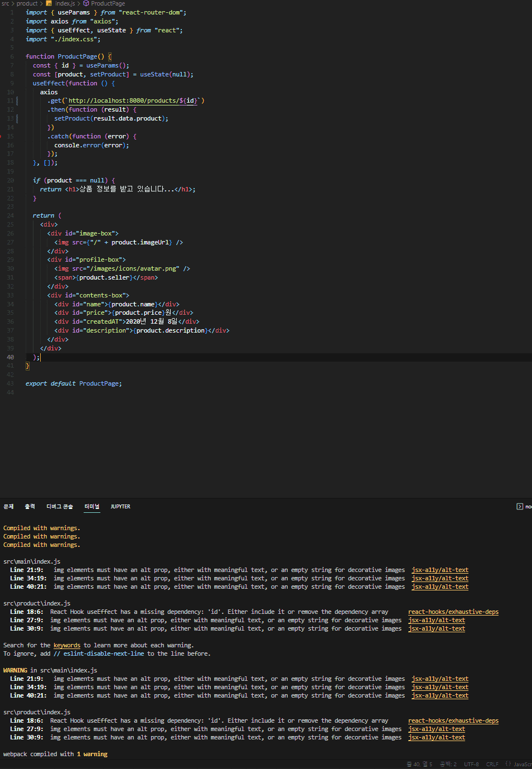Image resolution: width=532 pixels, height=769 pixels.
Task: Open first jsx-a11y/alt-text rule link
Action: pos(439,570)
